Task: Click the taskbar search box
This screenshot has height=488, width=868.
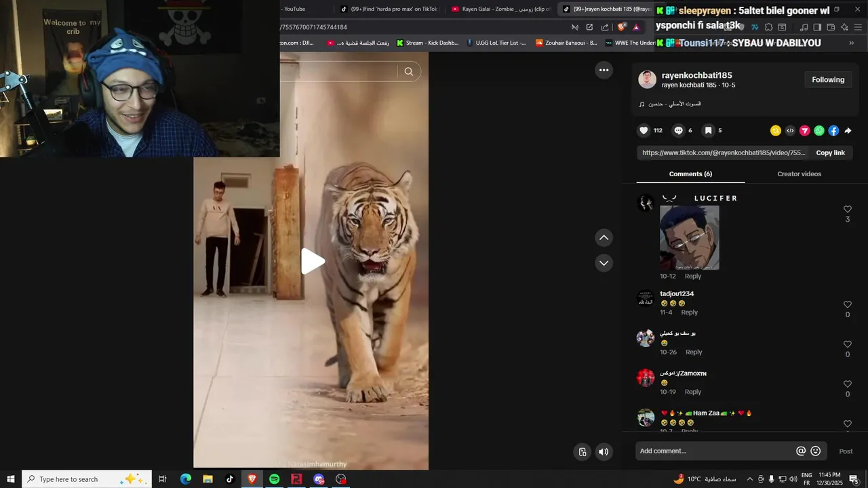Action: [x=87, y=479]
